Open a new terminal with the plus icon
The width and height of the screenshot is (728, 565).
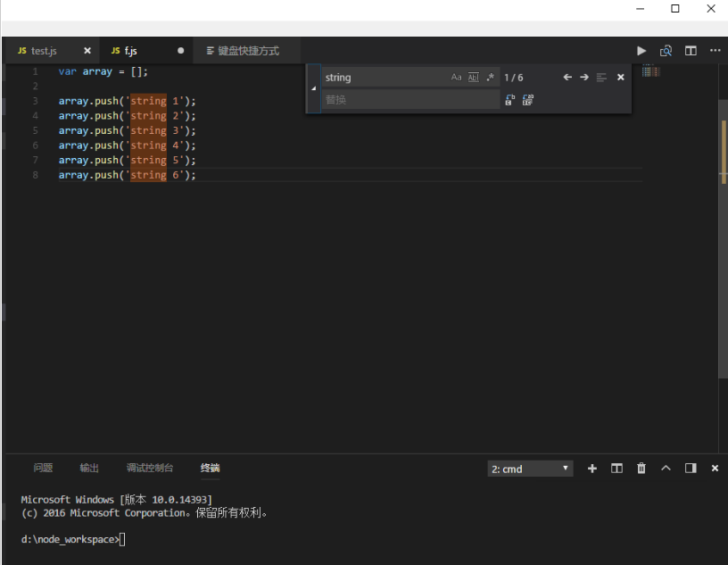(592, 468)
